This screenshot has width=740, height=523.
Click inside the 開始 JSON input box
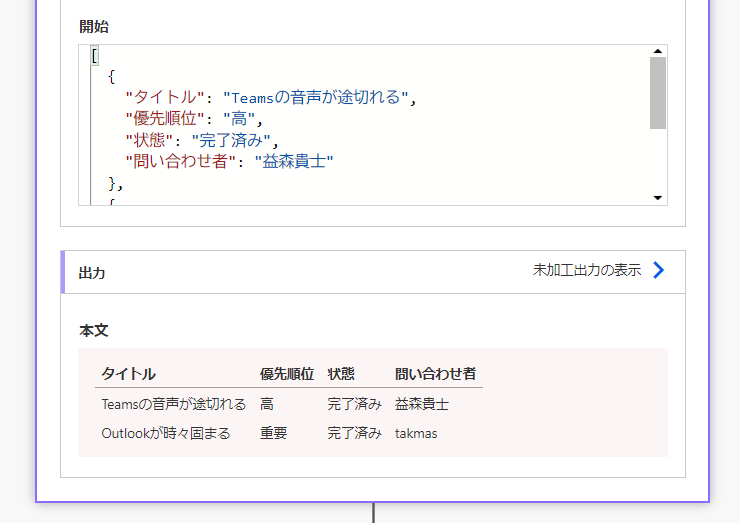point(373,125)
